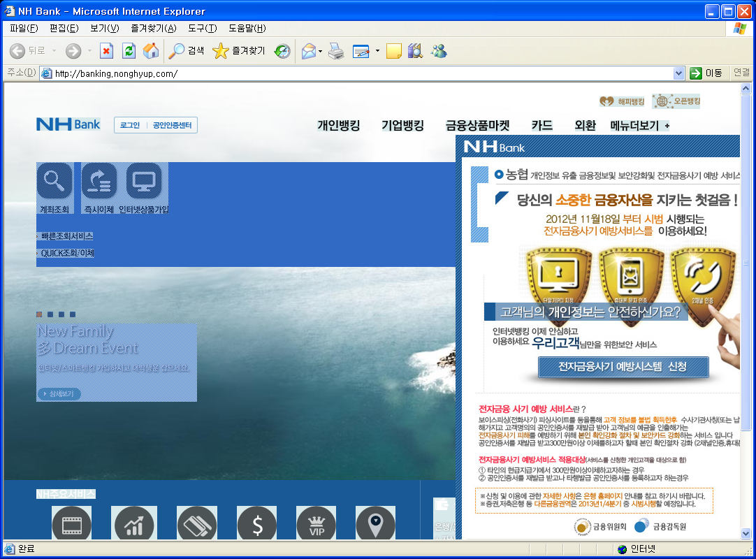Click the VIP crown service icon
The width and height of the screenshot is (756, 559).
(317, 523)
